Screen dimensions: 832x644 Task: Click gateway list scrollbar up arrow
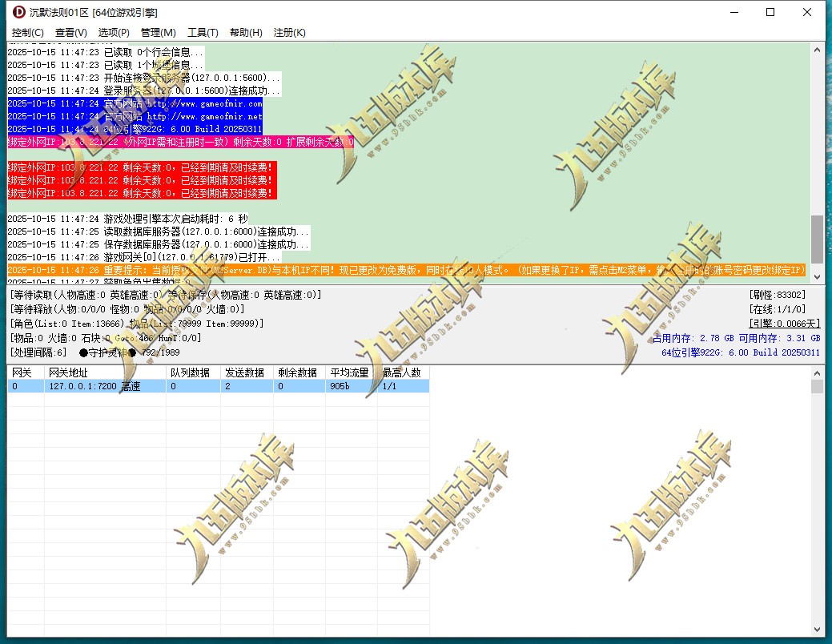tap(817, 373)
